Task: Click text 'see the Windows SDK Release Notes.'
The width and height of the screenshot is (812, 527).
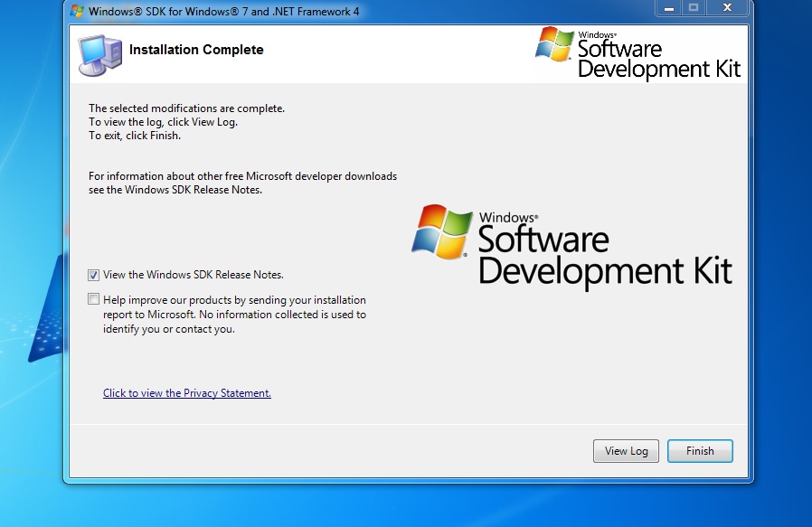Action: tap(175, 190)
